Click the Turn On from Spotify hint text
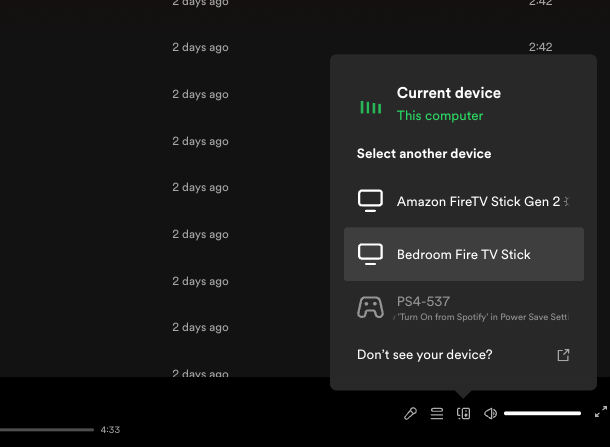The image size is (610, 447). pos(481,317)
